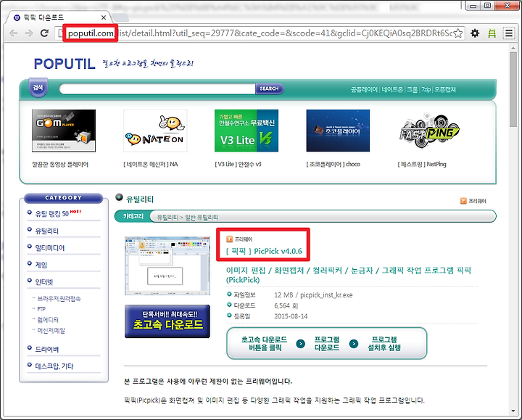522x420 pixels.
Task: Open the NATE ON banner thumbnail
Action: [155, 131]
